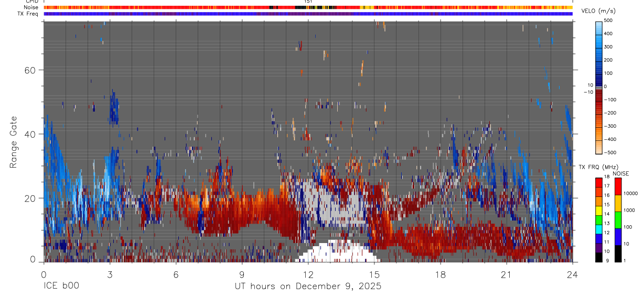
Task: Click the TX FRQ frequency color bar
Action: 598,219
